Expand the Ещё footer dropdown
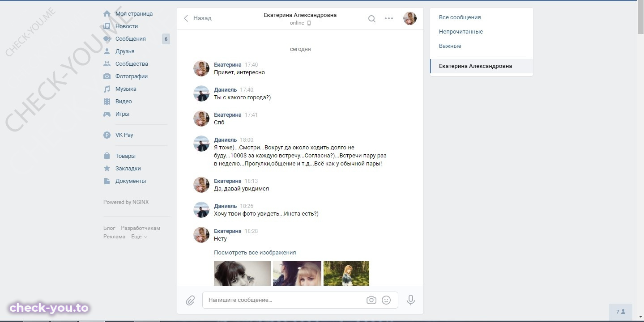Image resolution: width=644 pixels, height=322 pixels. (139, 237)
